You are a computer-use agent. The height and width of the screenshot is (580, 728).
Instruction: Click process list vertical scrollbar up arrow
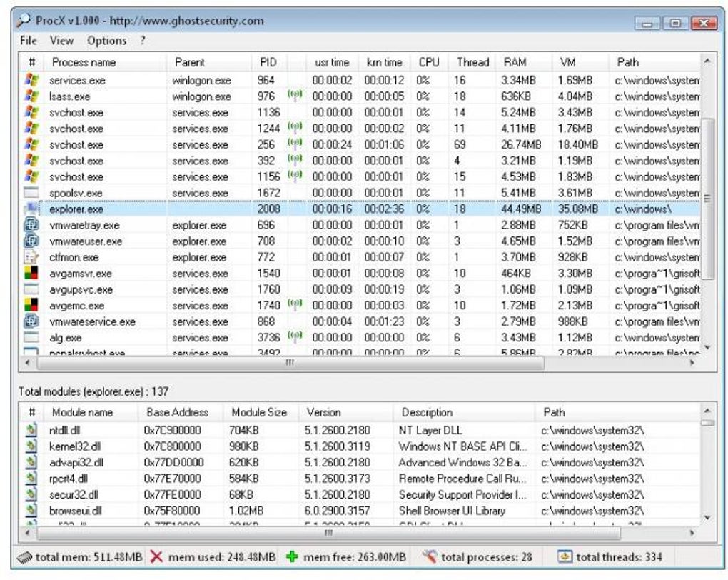click(707, 61)
